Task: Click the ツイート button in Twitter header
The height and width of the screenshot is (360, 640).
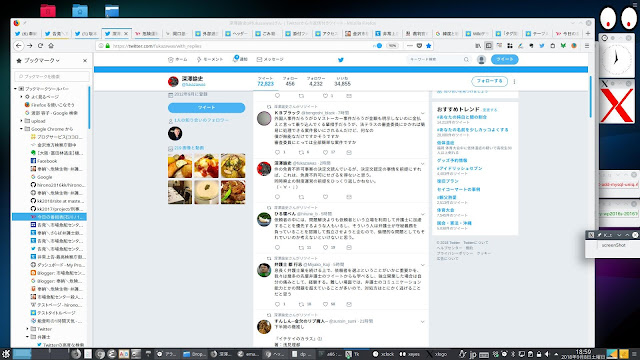Action: point(504,60)
